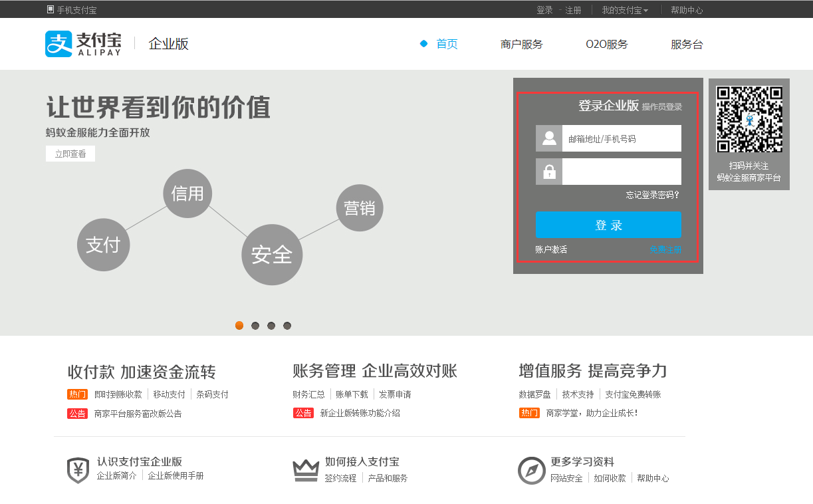
Task: Open 免费注册 to create an account
Action: pos(665,249)
